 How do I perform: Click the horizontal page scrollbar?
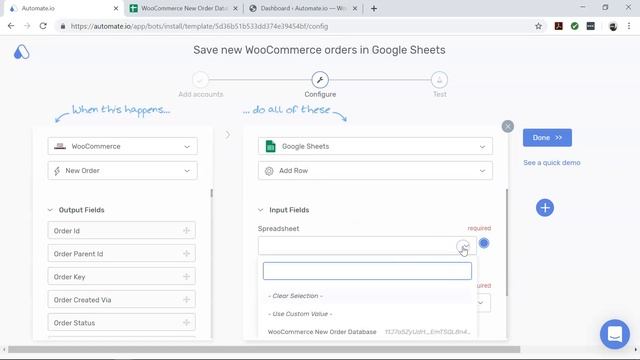[x=264, y=349]
